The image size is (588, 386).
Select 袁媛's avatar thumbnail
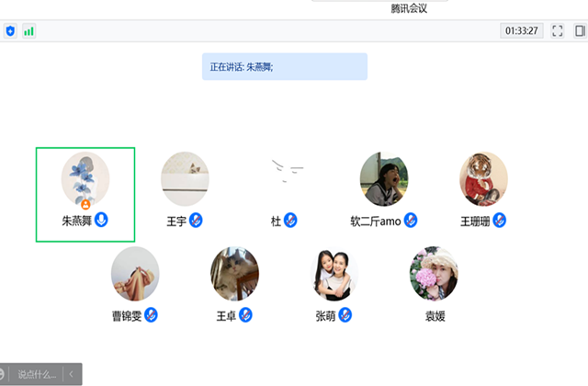click(434, 273)
